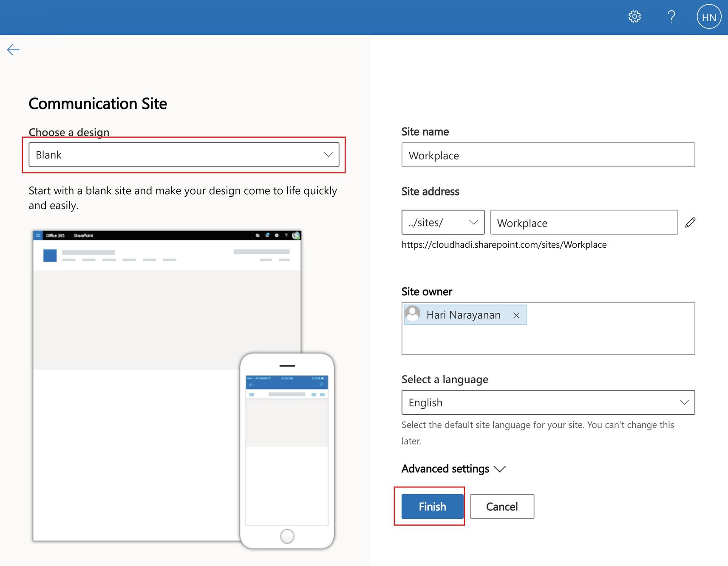
Task: Click the Cancel button
Action: click(x=501, y=507)
